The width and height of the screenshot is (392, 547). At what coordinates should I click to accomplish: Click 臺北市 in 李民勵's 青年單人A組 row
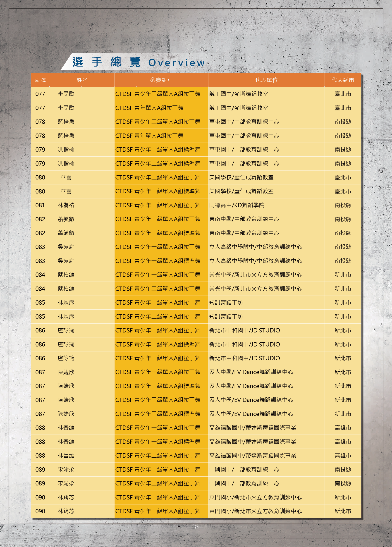pos(343,108)
